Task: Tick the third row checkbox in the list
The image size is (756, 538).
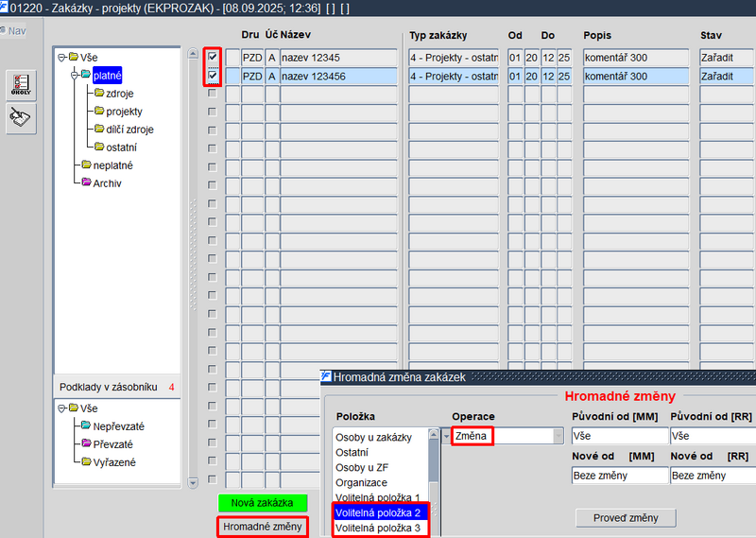Action: (212, 94)
